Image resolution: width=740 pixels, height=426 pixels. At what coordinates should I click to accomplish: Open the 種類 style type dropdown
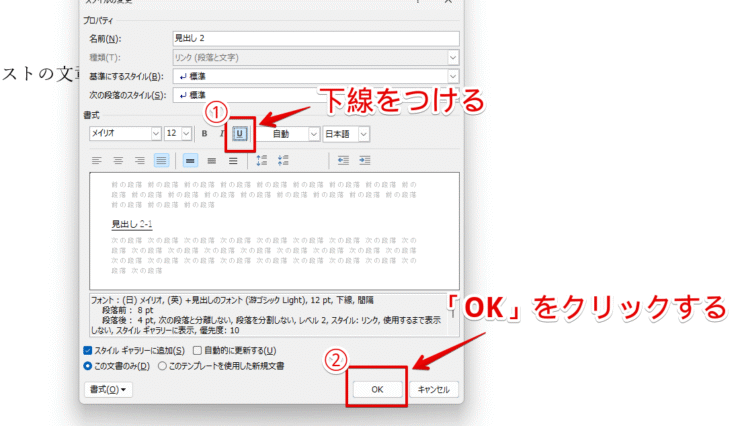pyautogui.click(x=453, y=58)
